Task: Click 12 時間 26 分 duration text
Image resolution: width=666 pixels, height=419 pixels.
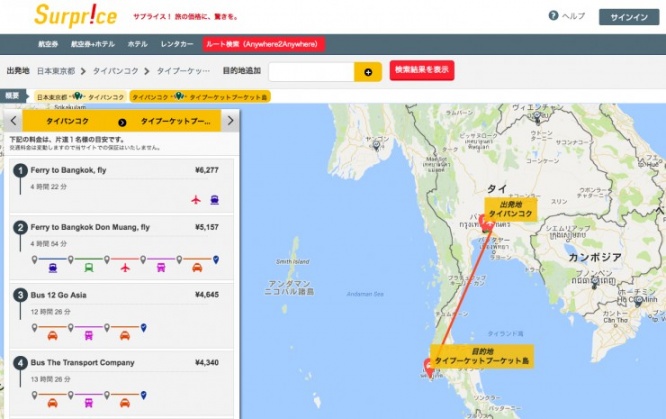Action: point(51,311)
